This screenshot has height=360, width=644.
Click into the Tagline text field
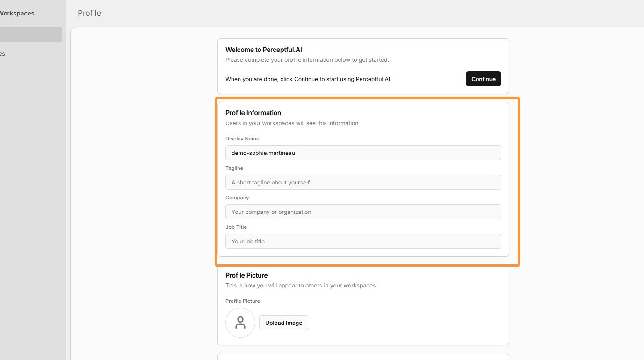tap(363, 182)
